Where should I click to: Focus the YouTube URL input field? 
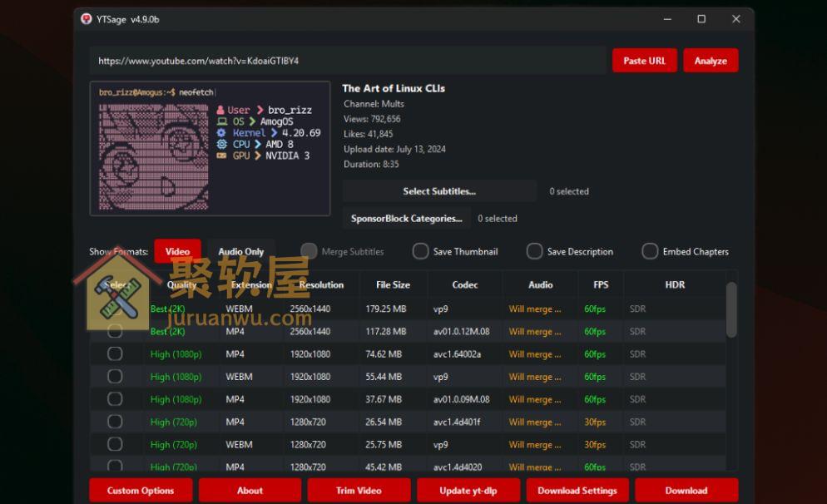click(x=348, y=61)
